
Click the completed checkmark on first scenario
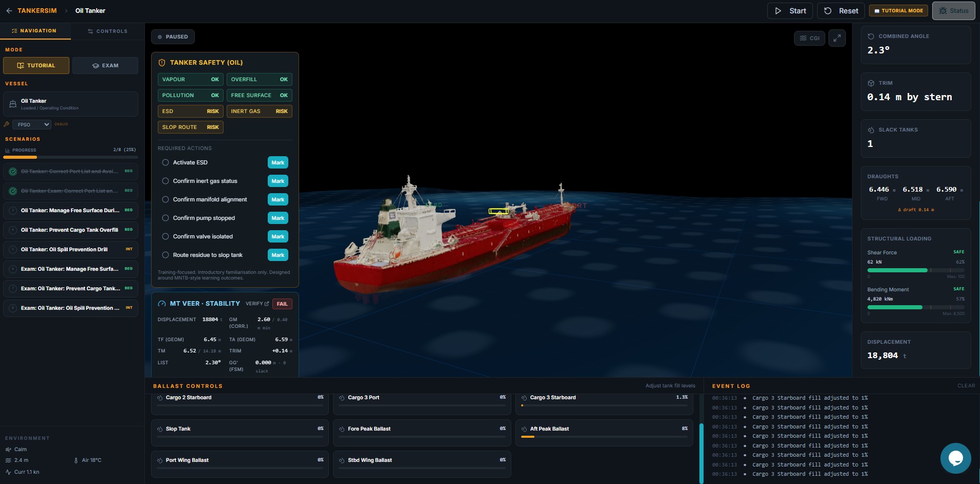click(x=13, y=172)
